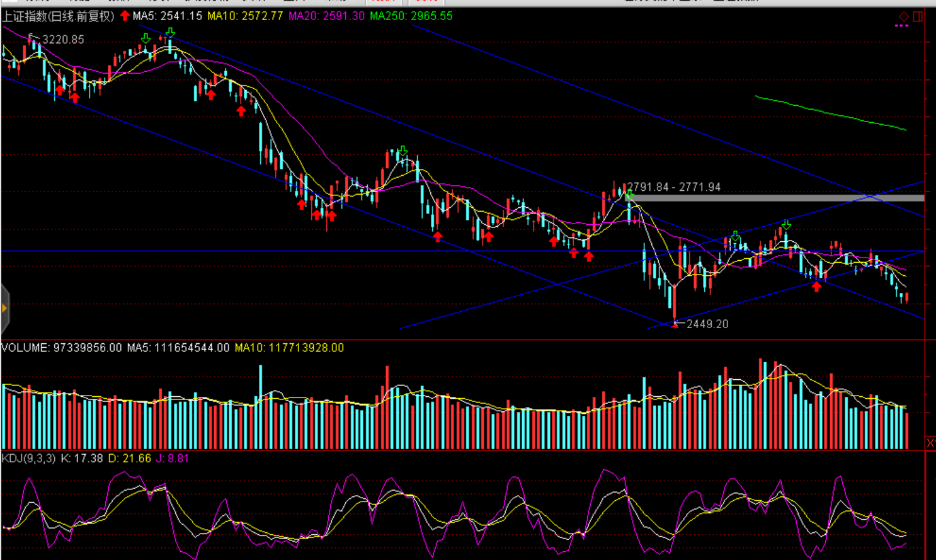Click the split-panel layout icon at top-right
This screenshot has width=936, height=560.
[x=918, y=16]
